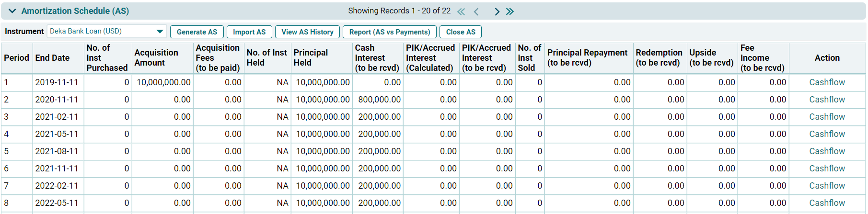Click the Generate AS button
The height and width of the screenshot is (214, 868).
point(197,32)
